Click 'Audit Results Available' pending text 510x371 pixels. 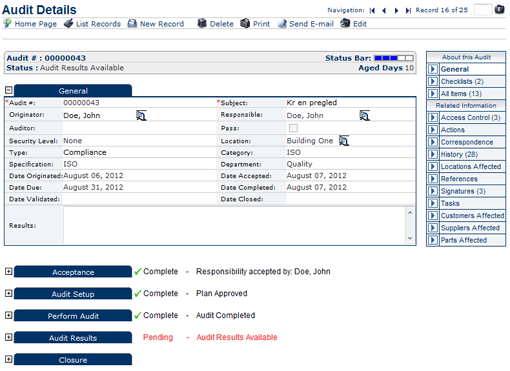[x=237, y=337]
